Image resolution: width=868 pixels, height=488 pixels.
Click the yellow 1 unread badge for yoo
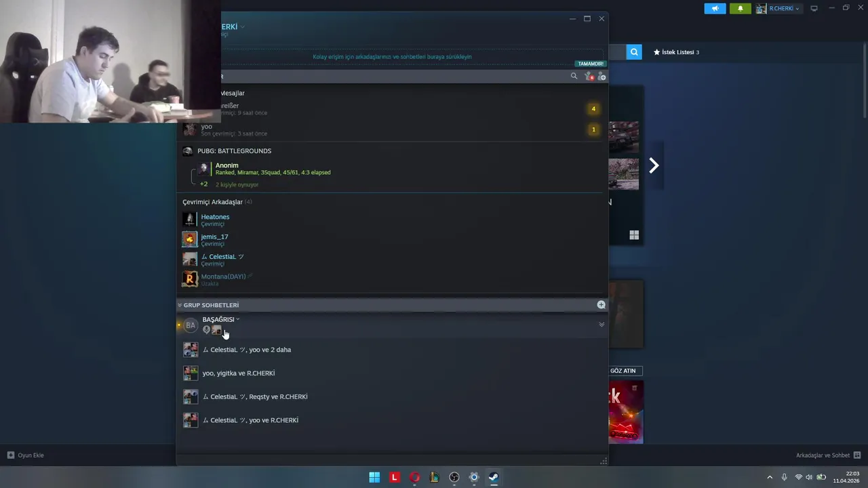pos(593,129)
